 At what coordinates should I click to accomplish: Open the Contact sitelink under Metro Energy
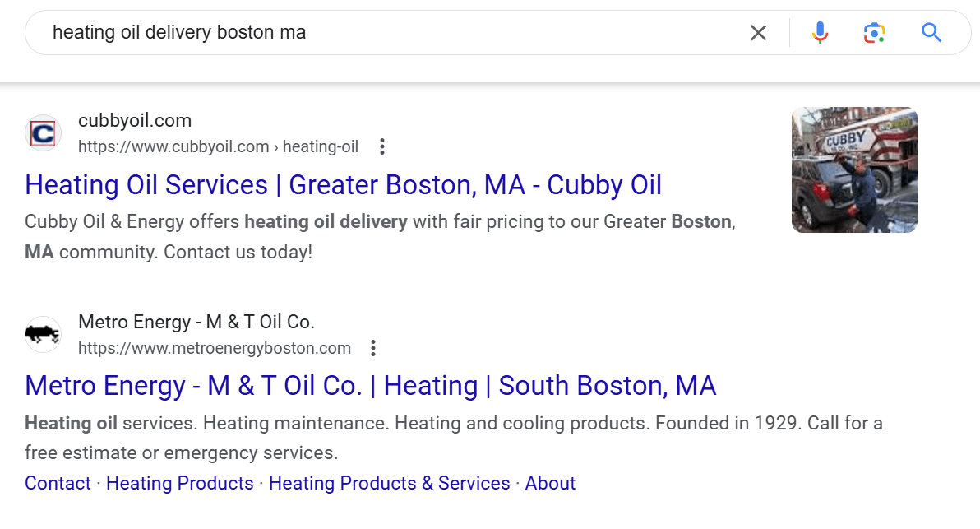pos(58,483)
